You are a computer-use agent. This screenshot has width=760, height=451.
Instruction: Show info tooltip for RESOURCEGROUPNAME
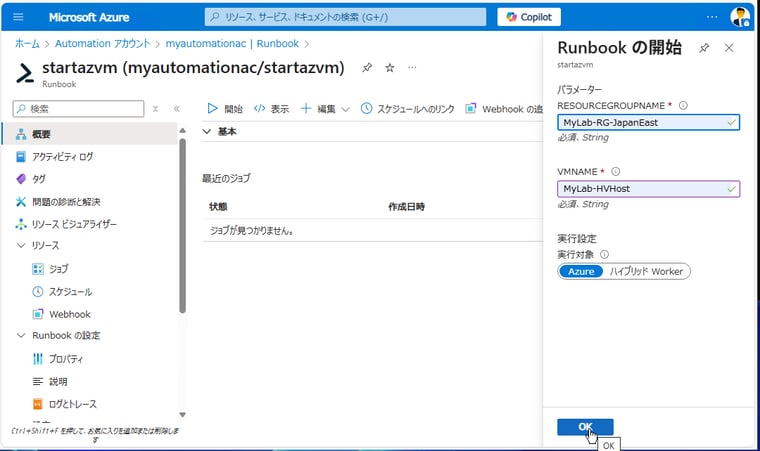point(683,105)
